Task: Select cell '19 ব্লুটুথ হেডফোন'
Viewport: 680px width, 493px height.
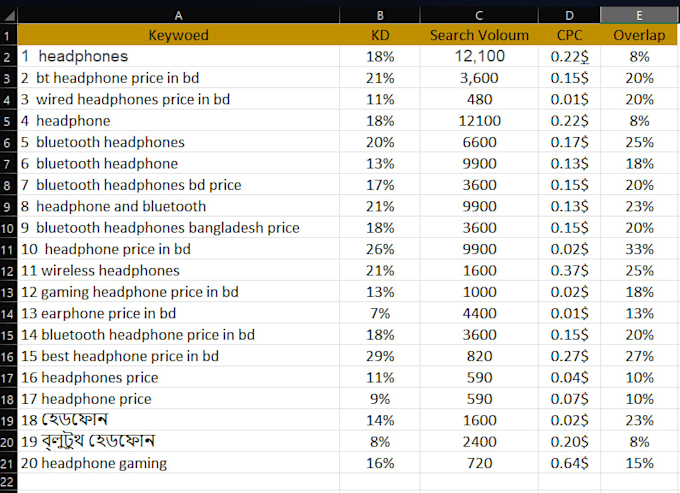Action: [x=178, y=441]
